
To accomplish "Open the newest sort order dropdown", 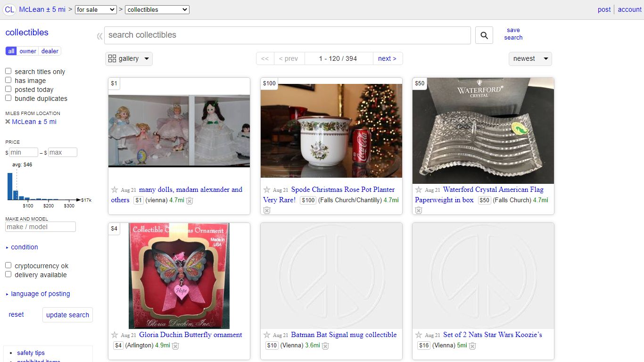I will pos(530,58).
